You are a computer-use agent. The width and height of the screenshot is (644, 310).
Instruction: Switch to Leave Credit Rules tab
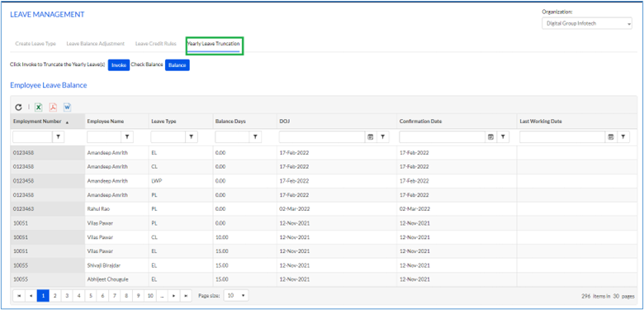pyautogui.click(x=156, y=43)
